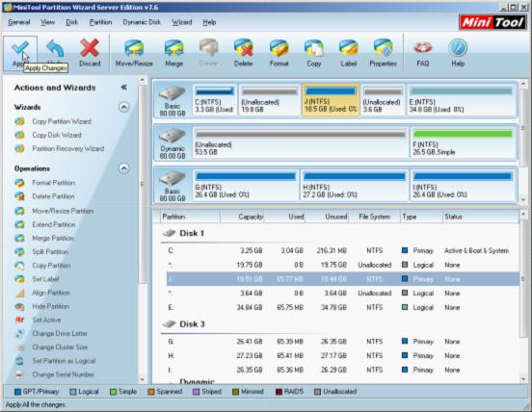Open the General menu
Viewport: 532px width, 412px height.
click(19, 22)
